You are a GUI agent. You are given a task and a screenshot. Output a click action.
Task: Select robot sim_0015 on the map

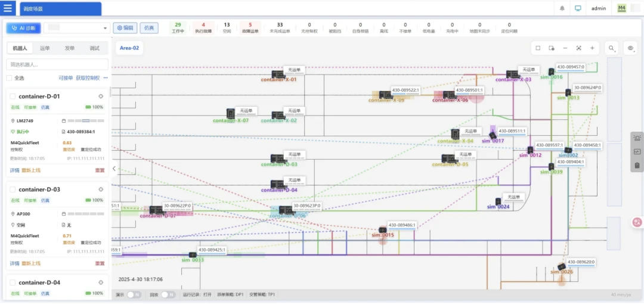pyautogui.click(x=382, y=229)
